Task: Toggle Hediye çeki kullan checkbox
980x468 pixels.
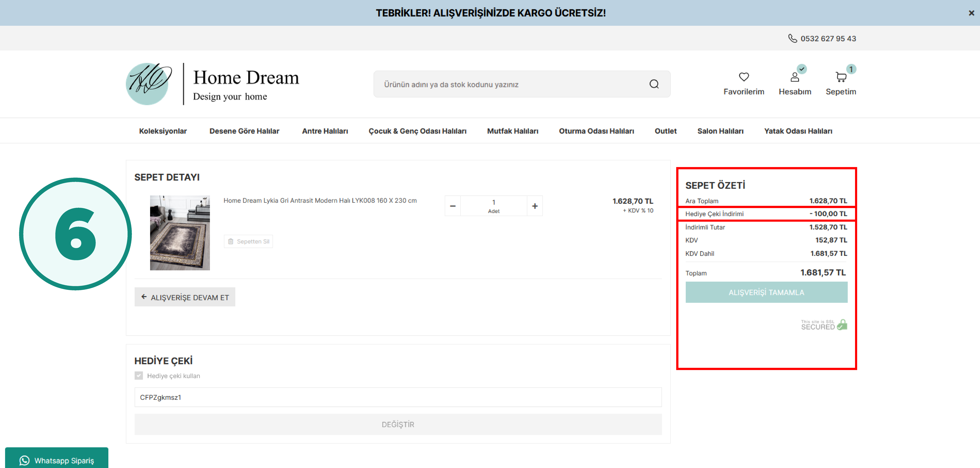Action: tap(139, 375)
